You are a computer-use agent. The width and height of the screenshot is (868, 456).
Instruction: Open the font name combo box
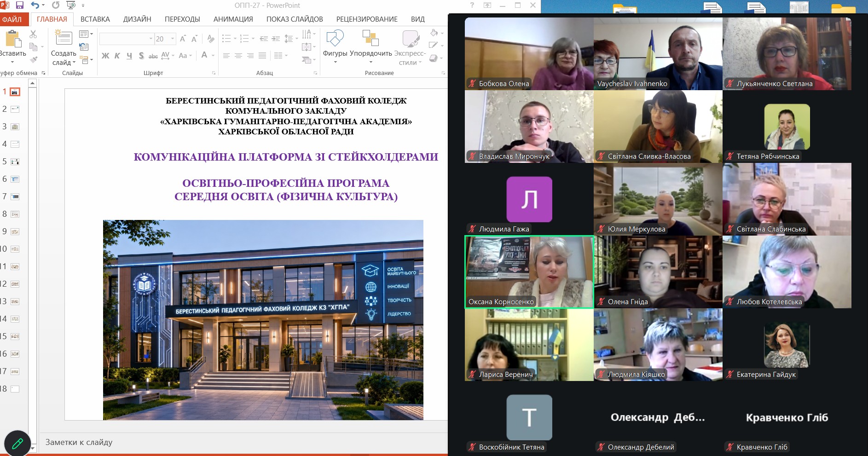coord(127,39)
